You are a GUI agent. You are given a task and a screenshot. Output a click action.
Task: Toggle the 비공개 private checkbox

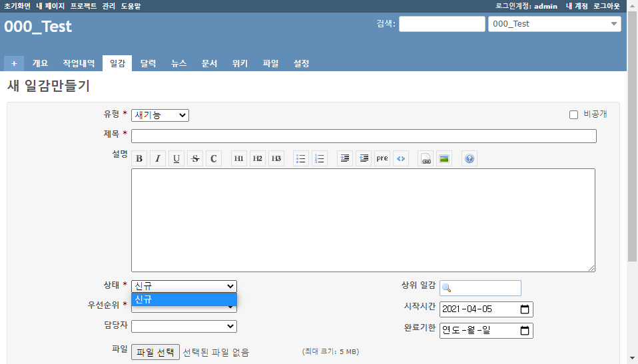(x=573, y=114)
